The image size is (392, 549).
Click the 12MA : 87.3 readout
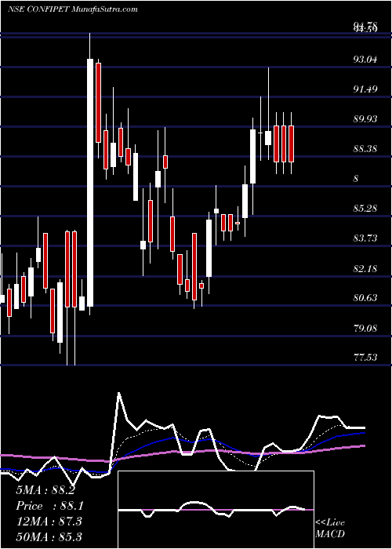49,522
